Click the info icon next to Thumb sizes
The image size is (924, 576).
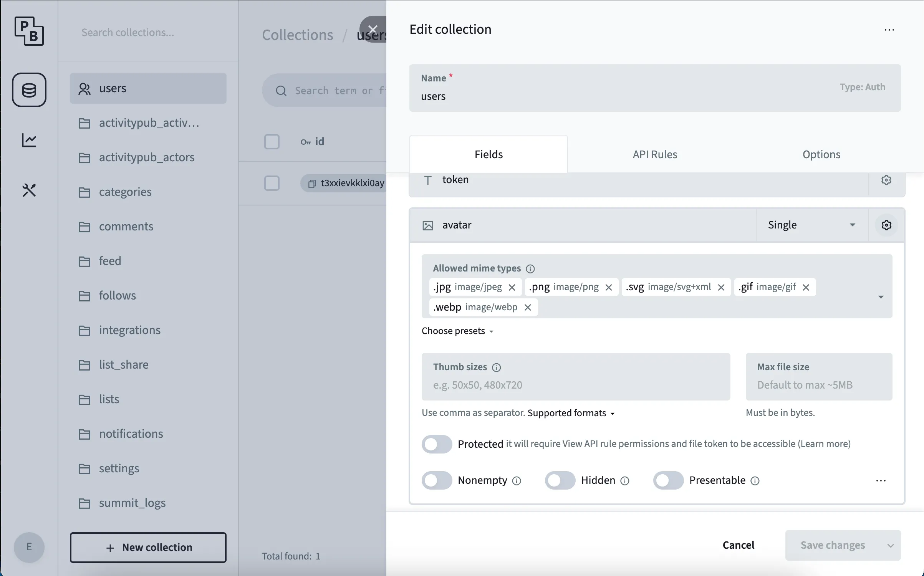(x=496, y=367)
